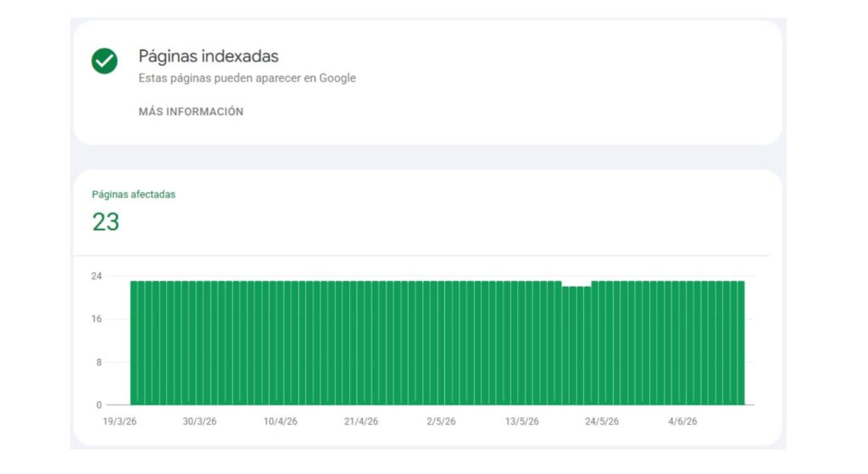Select the Páginas indexadas heading
This screenshot has width=868, height=474.
(209, 56)
